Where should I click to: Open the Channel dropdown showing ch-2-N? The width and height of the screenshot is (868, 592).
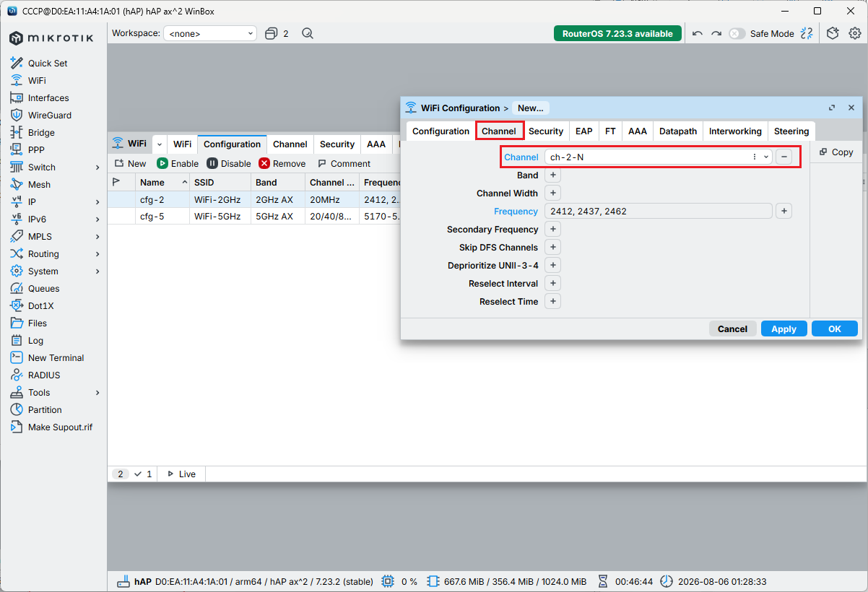[765, 157]
